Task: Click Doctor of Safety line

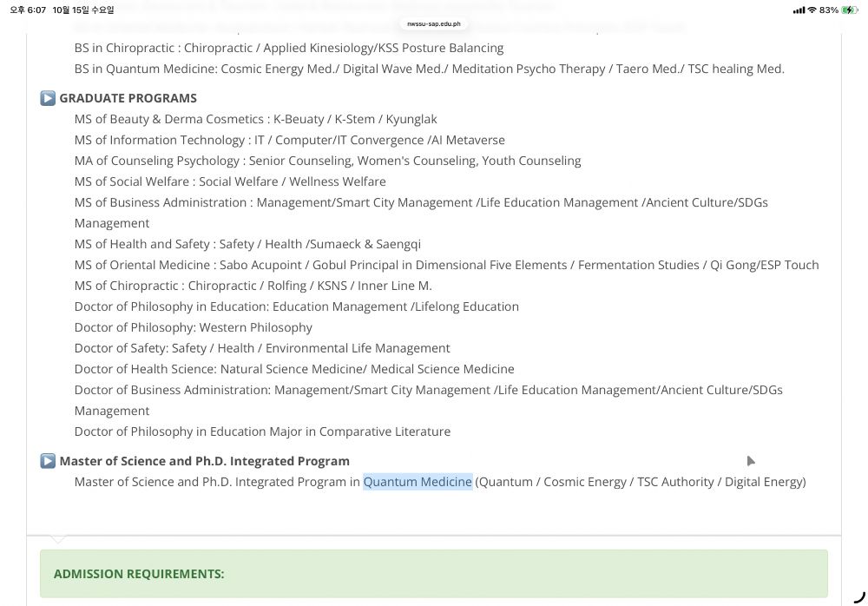Action: click(x=262, y=348)
